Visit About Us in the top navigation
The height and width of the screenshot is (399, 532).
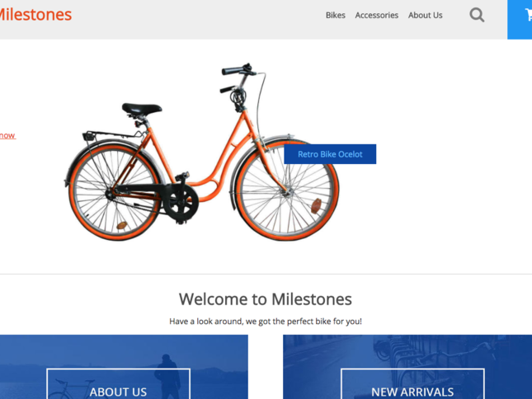point(425,16)
